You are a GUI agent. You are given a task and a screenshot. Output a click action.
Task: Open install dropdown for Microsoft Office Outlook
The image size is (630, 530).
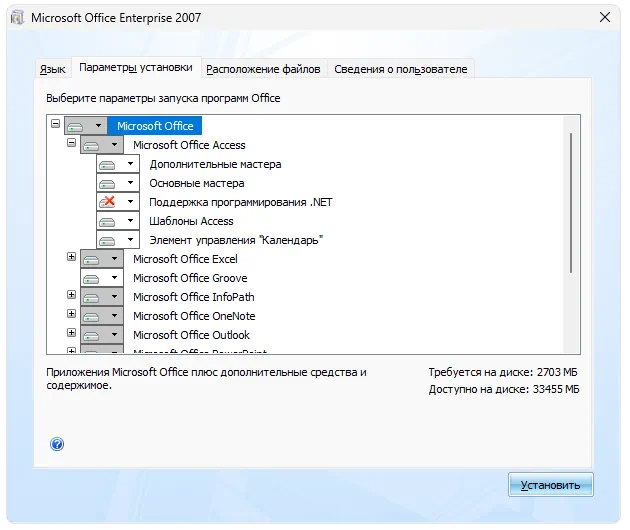[102, 335]
